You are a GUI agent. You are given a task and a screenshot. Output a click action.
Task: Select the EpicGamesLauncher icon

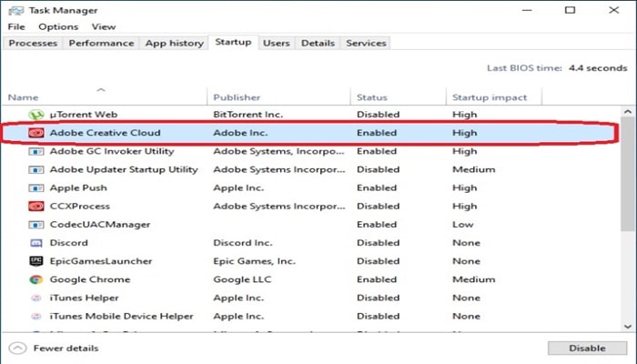coord(36,261)
